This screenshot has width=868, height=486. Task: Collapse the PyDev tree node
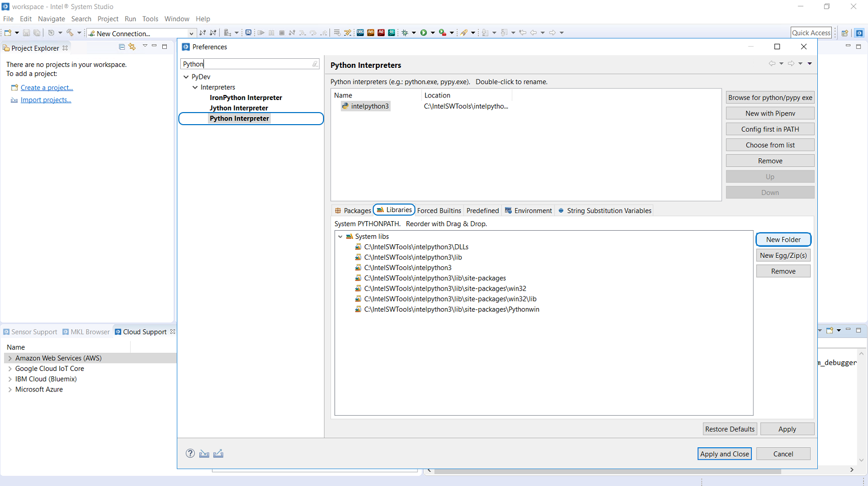186,77
